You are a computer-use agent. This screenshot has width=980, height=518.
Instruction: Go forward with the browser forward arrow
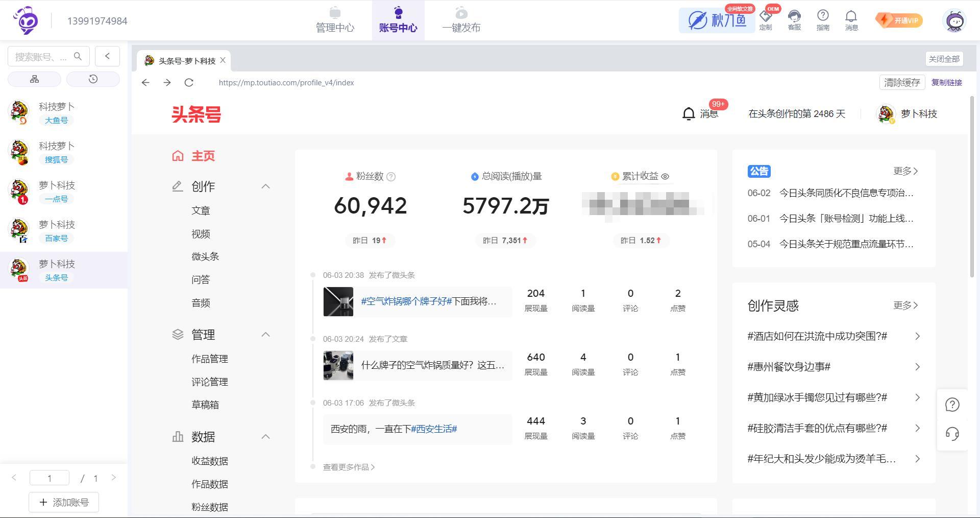tap(167, 82)
